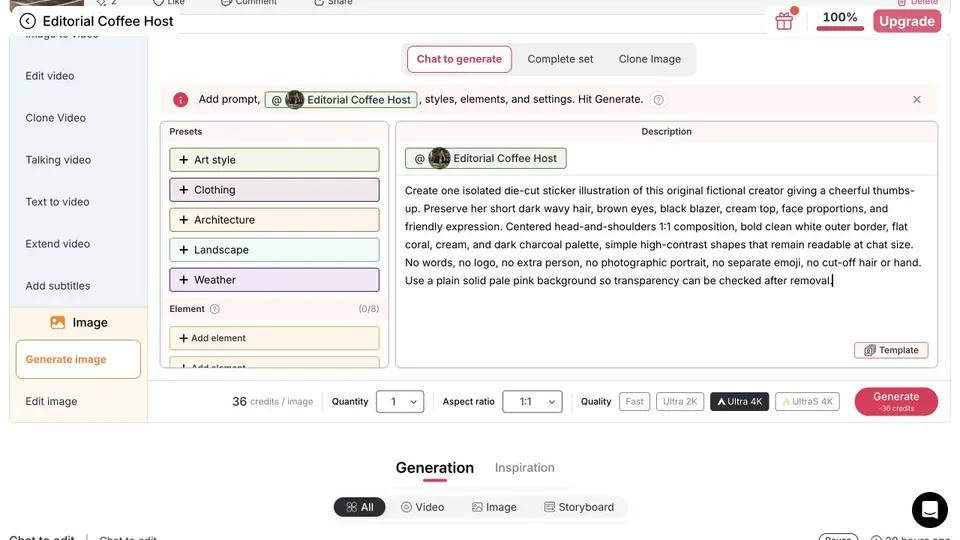Dismiss the Add prompt info banner
The width and height of the screenshot is (960, 540).
pos(917,100)
